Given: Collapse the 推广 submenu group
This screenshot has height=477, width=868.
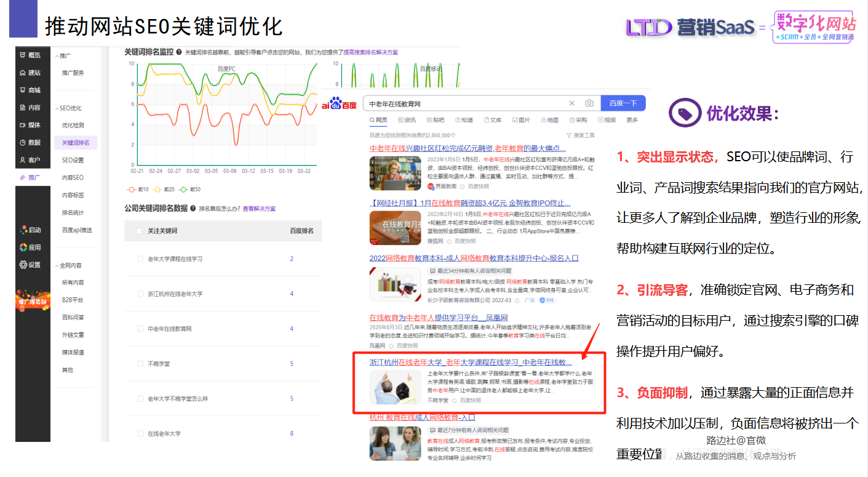Looking at the screenshot, I should click(63, 55).
